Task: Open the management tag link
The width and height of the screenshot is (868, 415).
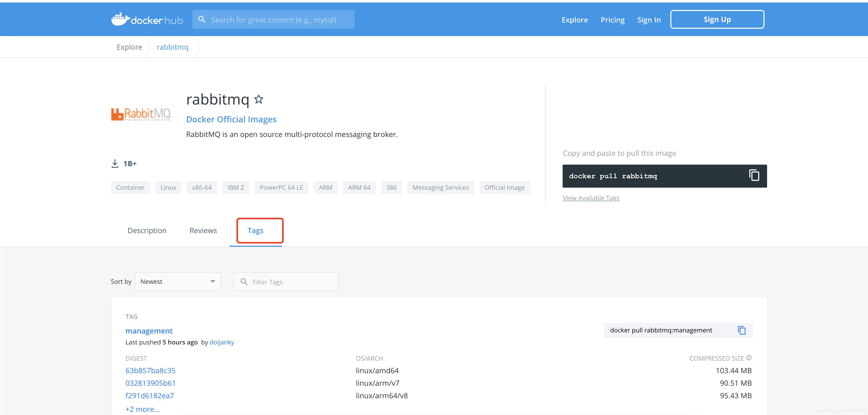Action: [x=149, y=331]
